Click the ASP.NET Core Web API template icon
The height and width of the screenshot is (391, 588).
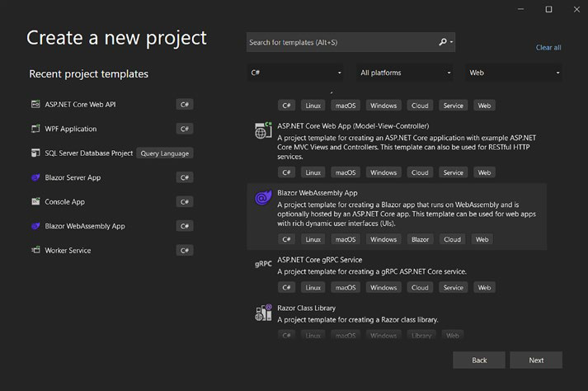pos(35,104)
